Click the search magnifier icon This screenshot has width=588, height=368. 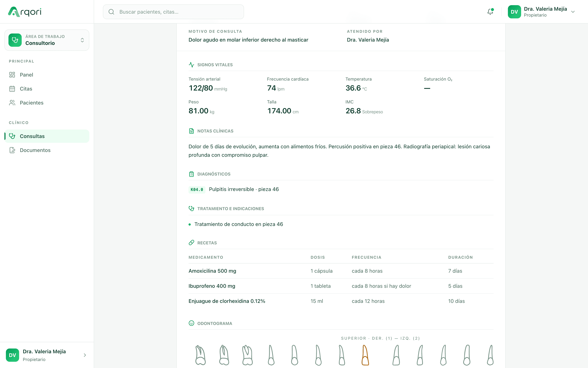111,12
